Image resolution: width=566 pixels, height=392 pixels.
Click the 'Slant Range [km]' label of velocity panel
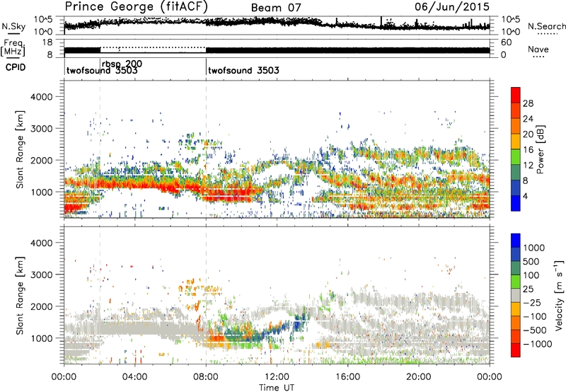point(21,295)
